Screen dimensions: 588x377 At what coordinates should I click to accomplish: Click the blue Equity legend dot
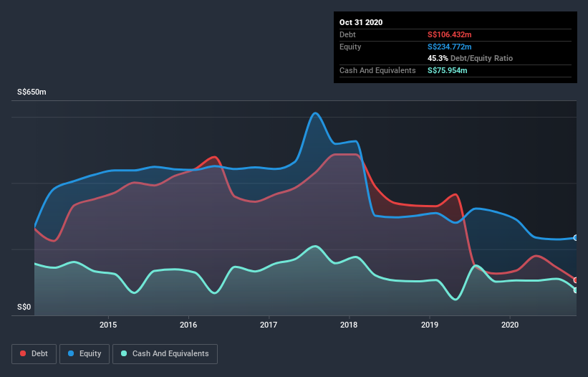pyautogui.click(x=71, y=353)
